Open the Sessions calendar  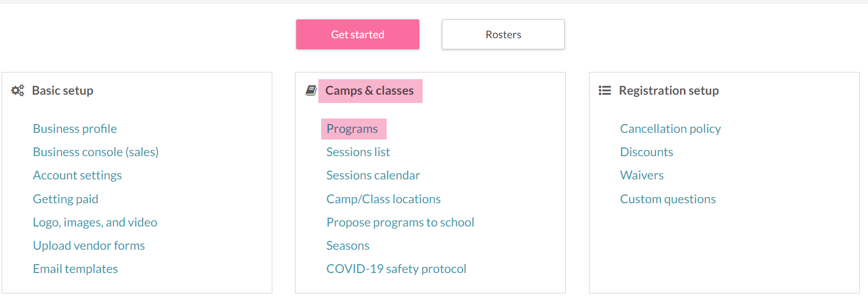[373, 176]
